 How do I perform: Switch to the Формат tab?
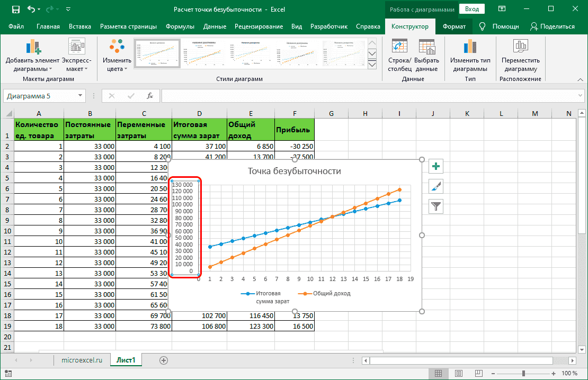coord(454,26)
